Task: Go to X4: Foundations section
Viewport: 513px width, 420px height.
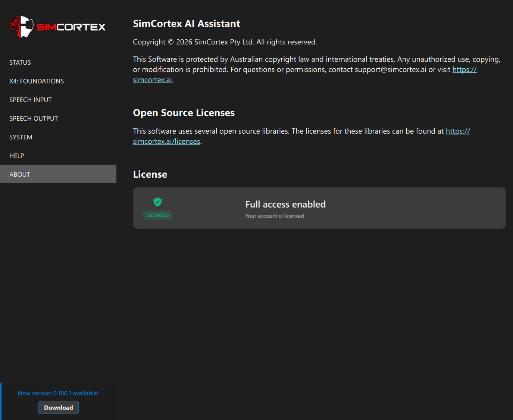Action: point(58,81)
